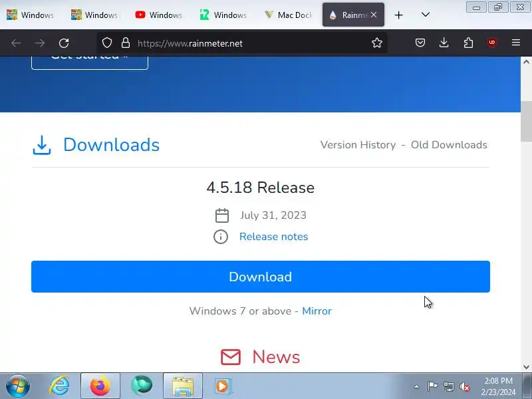532x399 pixels.
Task: Open the uBlock Origin extension icon
Action: pyautogui.click(x=492, y=43)
